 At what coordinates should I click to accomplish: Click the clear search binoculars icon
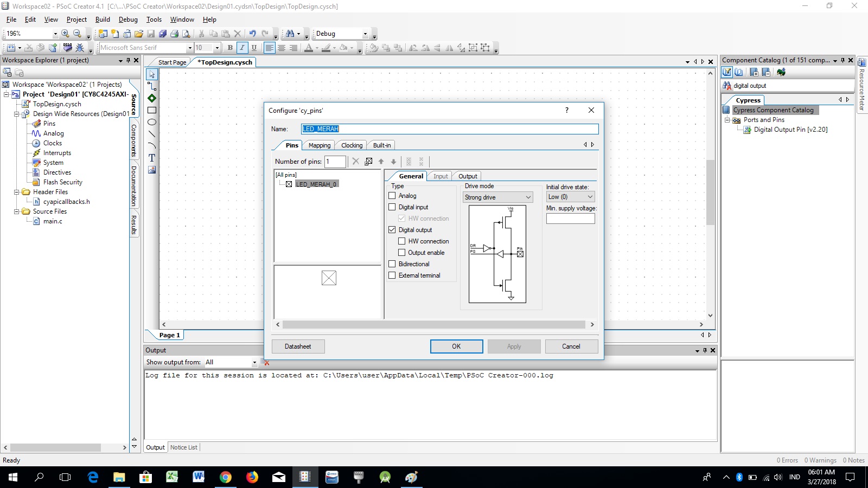coord(727,86)
